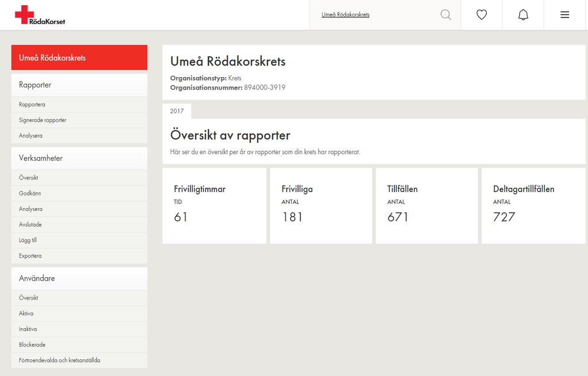This screenshot has height=376, width=588.
Task: Open Signerade rapporter
Action: tap(79, 120)
